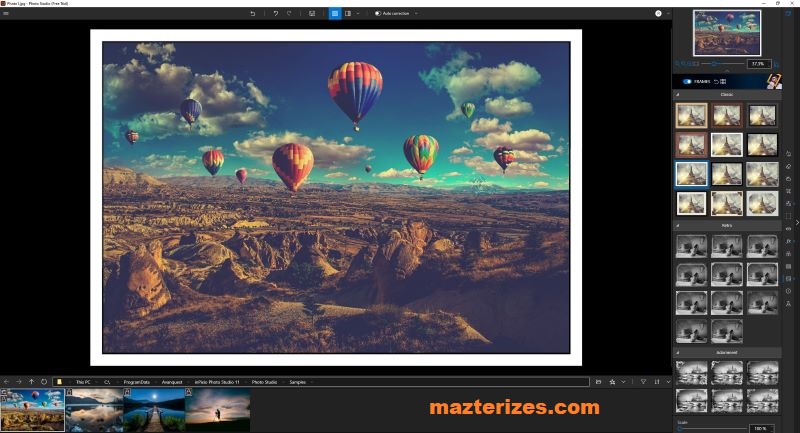Pick the photo-corners frame in last Classic row
Image resolution: width=800 pixels, height=433 pixels.
coord(727,203)
